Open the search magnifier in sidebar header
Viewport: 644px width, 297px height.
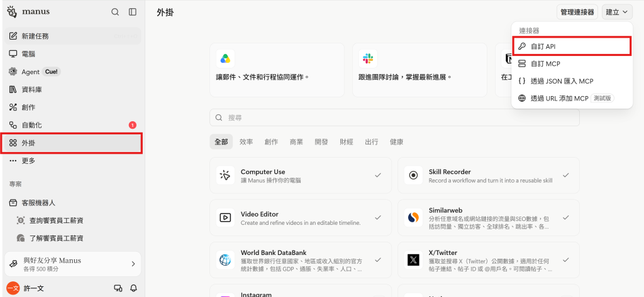click(x=115, y=12)
